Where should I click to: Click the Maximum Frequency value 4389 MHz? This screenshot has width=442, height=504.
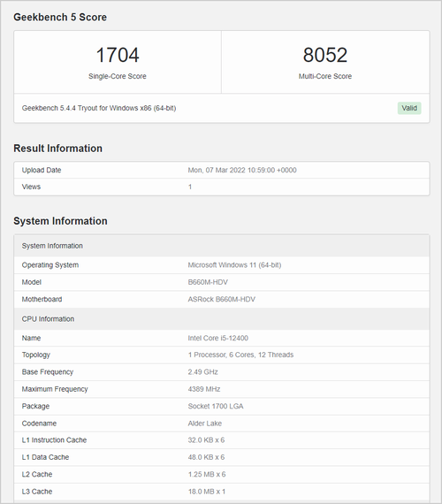[204, 389]
